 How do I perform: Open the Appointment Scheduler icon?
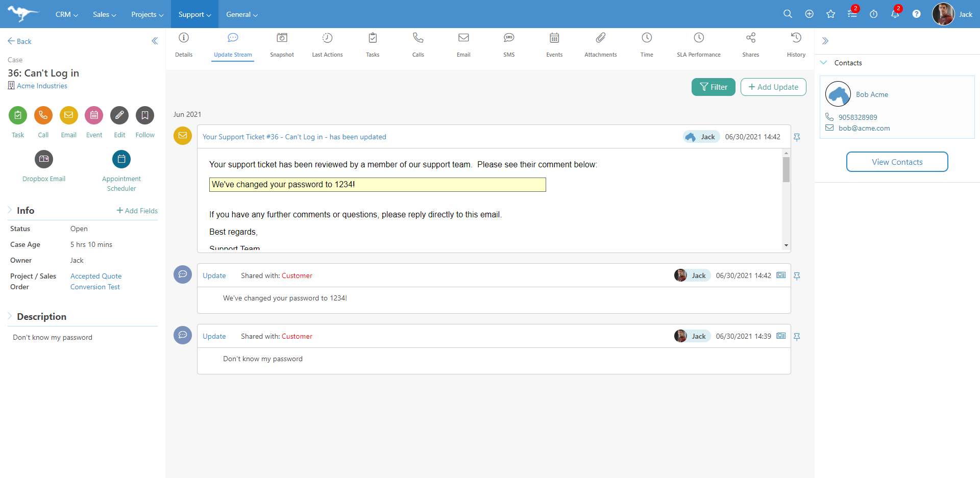(x=121, y=159)
